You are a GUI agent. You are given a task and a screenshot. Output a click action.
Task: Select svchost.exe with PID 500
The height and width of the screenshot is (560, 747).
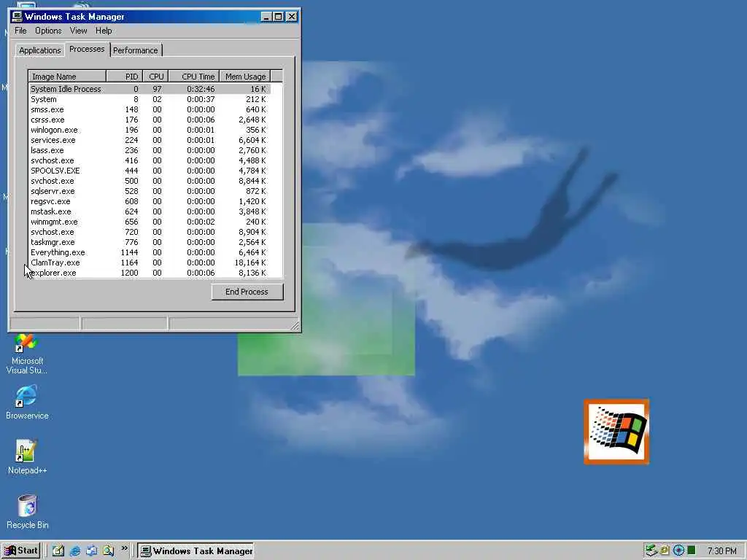click(149, 181)
